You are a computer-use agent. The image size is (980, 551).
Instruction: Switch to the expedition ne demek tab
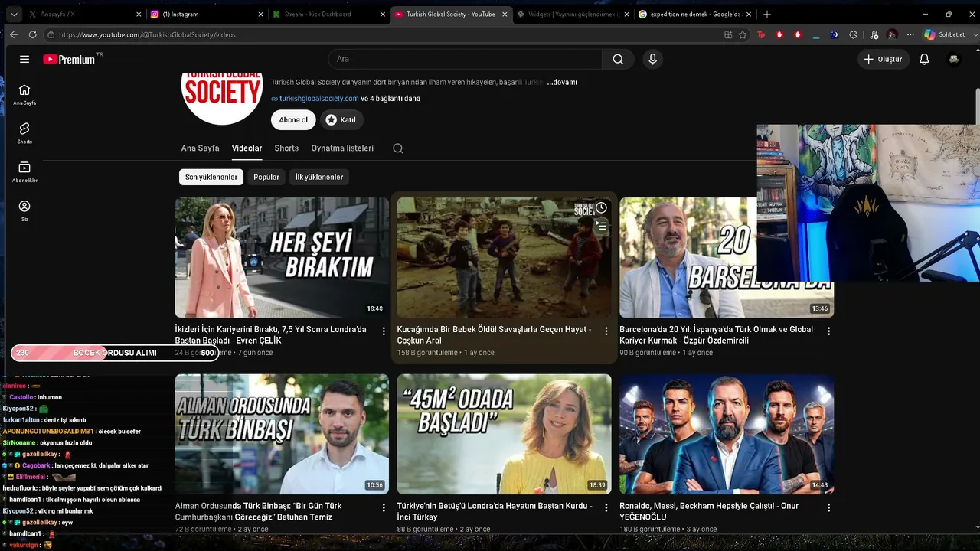694,14
